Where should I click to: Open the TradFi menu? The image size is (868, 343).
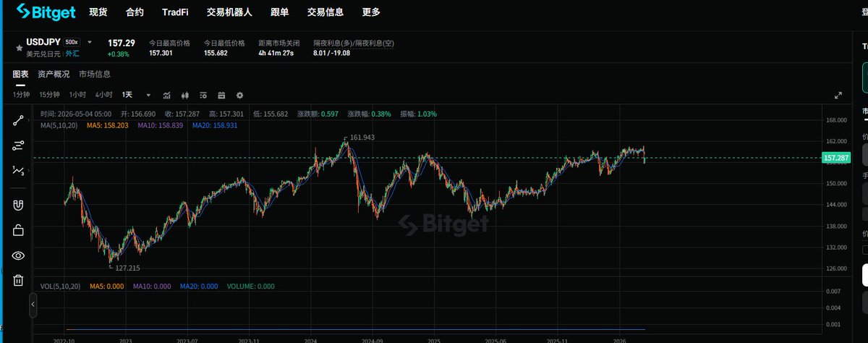coord(175,12)
